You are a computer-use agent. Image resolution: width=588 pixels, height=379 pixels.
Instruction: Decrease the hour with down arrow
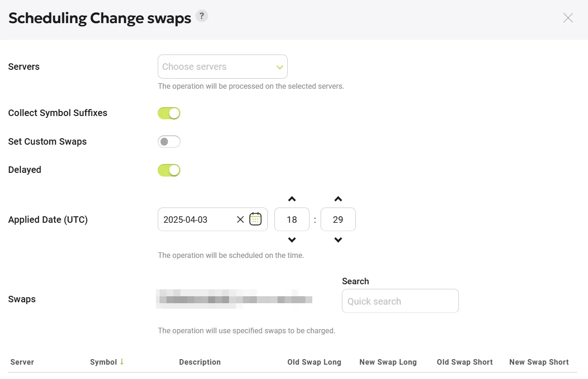[291, 240]
